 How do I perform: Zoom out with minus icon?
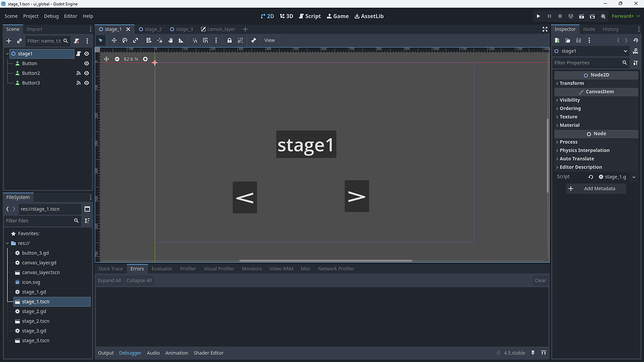[117, 59]
